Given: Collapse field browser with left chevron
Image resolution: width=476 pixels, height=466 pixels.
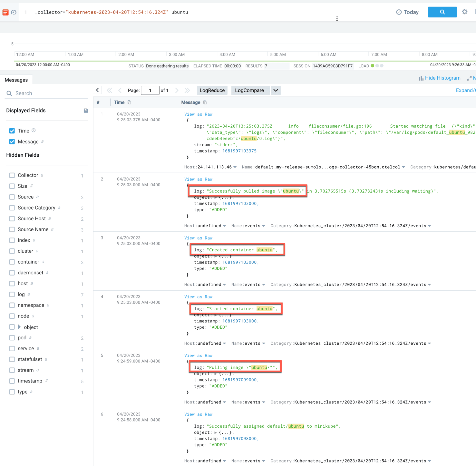Looking at the screenshot, I should coord(97,90).
